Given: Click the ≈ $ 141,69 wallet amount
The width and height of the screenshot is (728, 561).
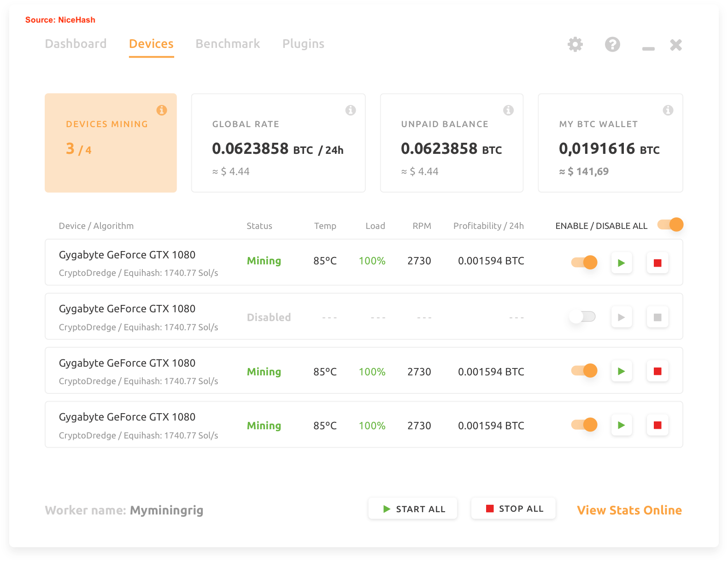Looking at the screenshot, I should (584, 172).
